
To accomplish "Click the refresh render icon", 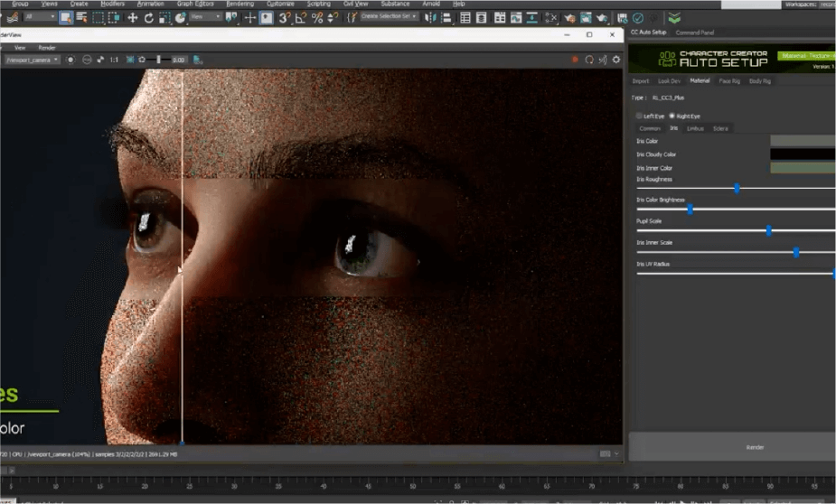I will [x=589, y=60].
